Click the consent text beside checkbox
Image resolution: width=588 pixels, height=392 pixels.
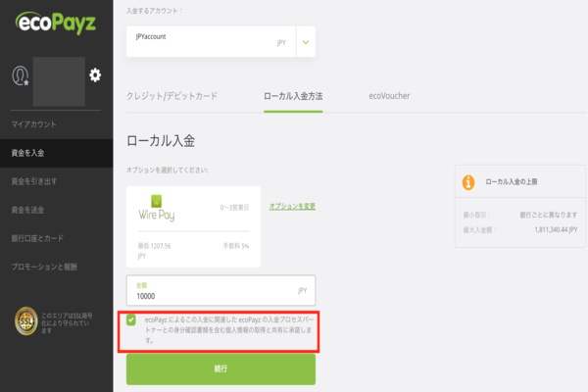(228, 330)
